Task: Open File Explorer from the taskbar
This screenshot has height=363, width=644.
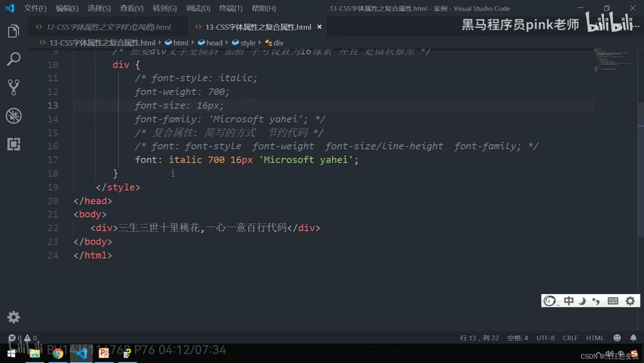Action: coord(35,354)
